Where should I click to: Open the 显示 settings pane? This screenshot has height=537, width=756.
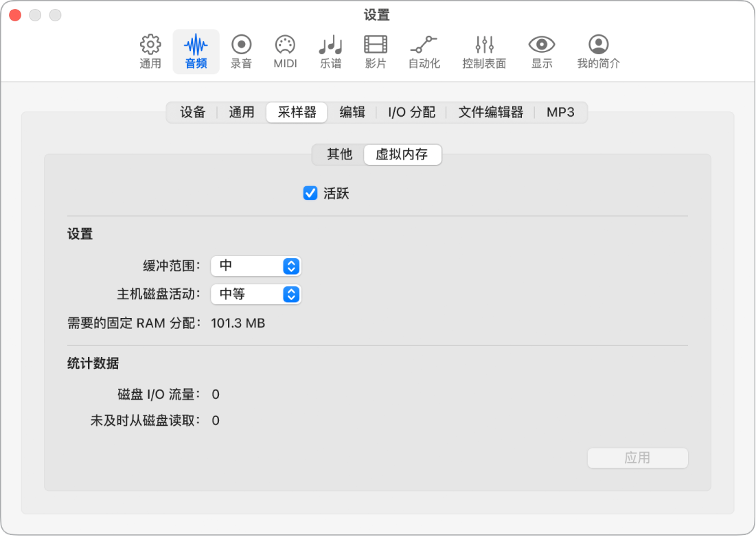click(x=542, y=51)
